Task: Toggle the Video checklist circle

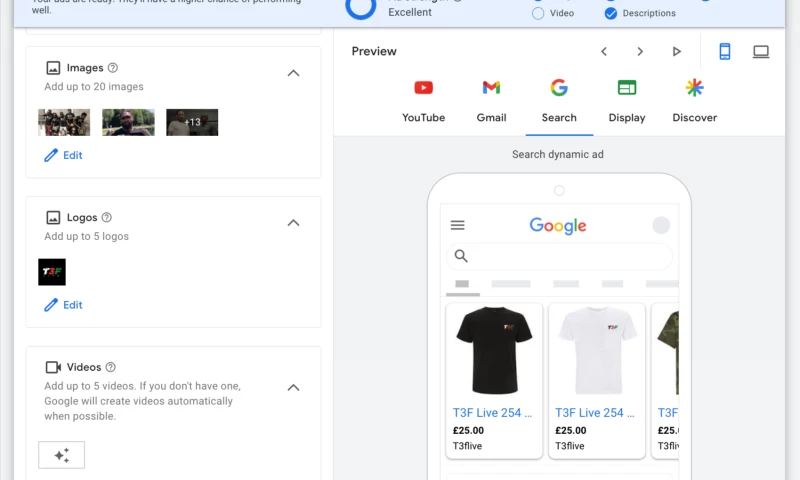Action: (x=539, y=14)
